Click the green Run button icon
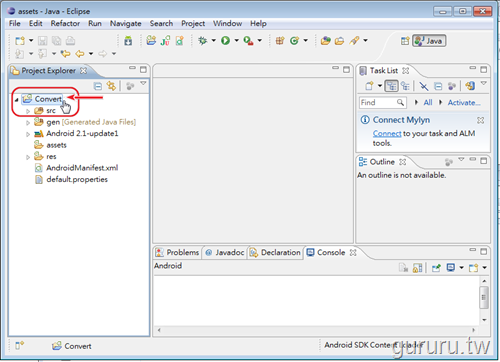This screenshot has height=362, width=500. pyautogui.click(x=225, y=41)
